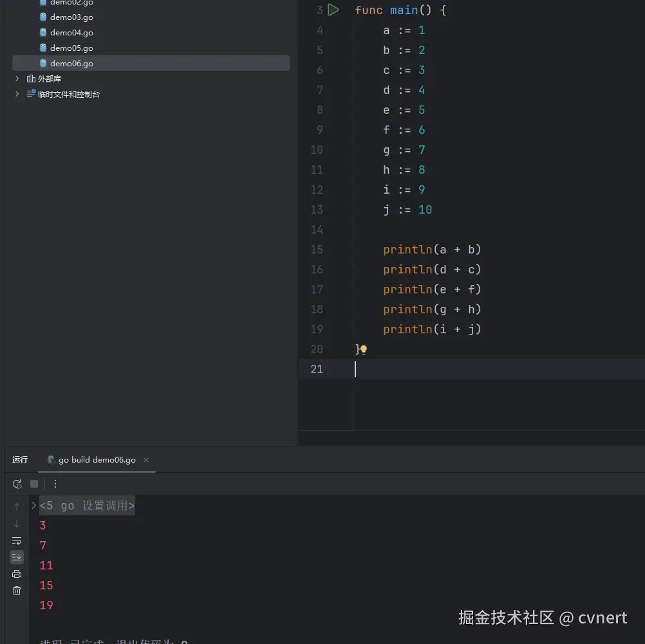Click console output value 19
The width and height of the screenshot is (645, 644).
point(46,605)
